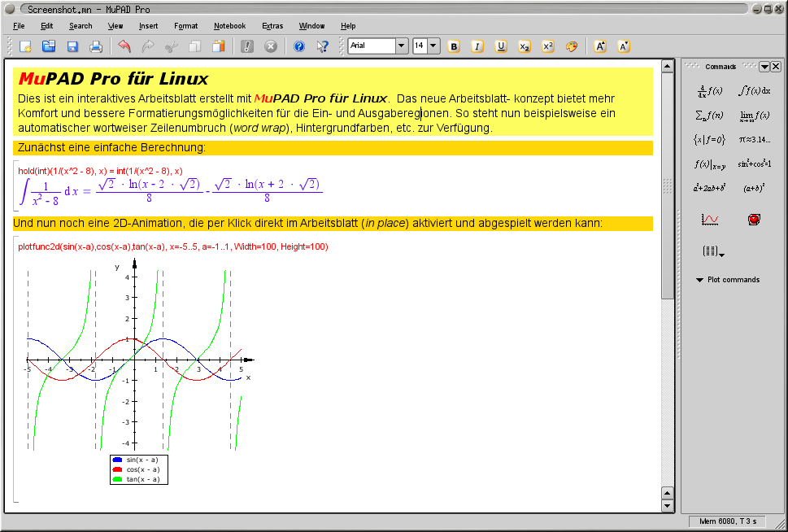This screenshot has height=532, width=788.
Task: Open the font size 14 dropdown
Action: click(433, 46)
